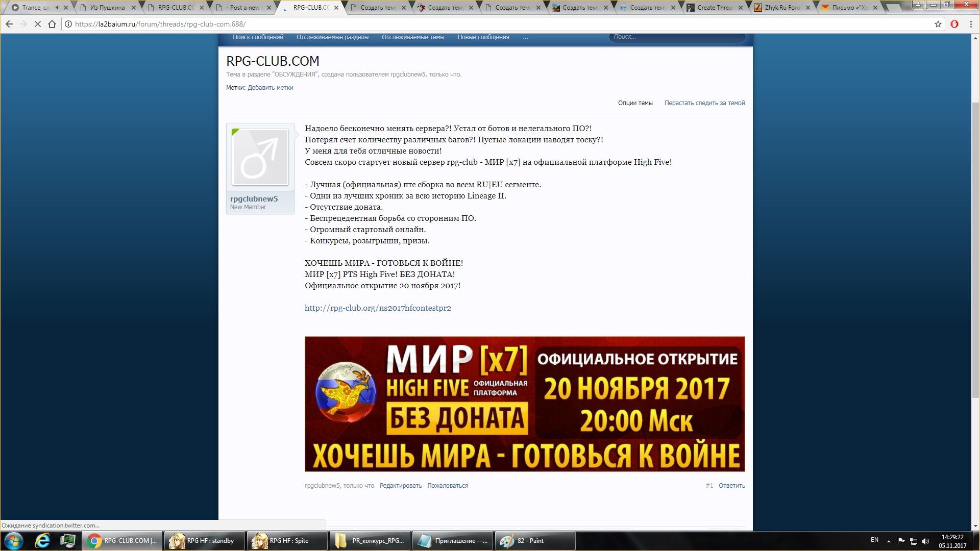The width and height of the screenshot is (980, 551).
Task: Click rpgclubnew5 avatar image
Action: (x=260, y=157)
